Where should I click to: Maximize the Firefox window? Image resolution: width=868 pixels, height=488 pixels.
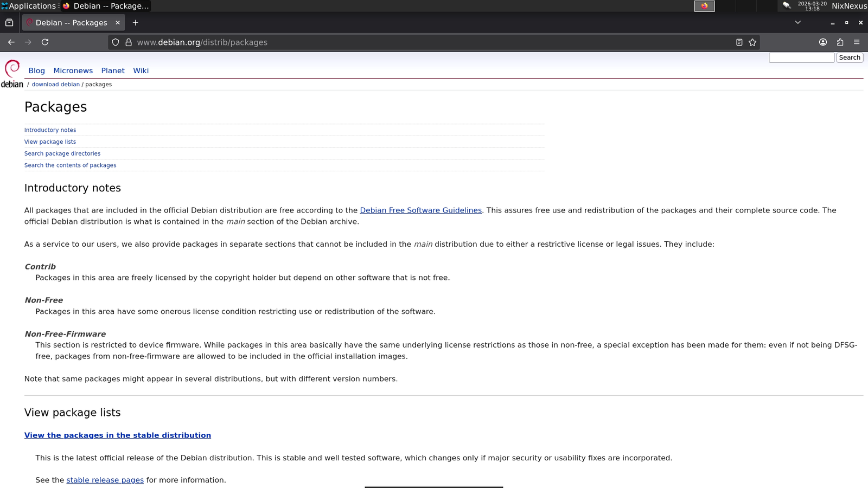coord(846,23)
